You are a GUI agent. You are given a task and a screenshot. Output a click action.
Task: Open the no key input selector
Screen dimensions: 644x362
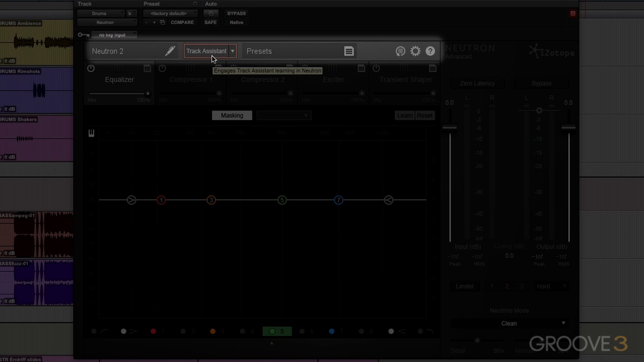114,35
